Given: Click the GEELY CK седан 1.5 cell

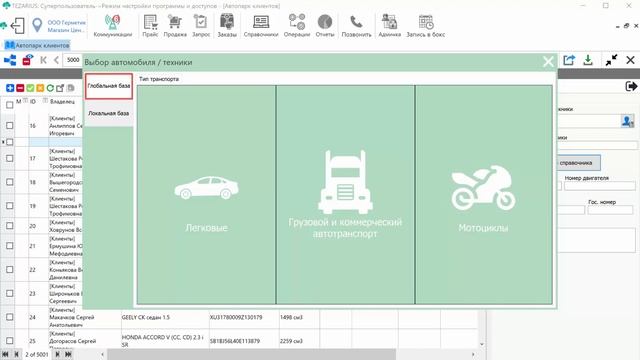Looking at the screenshot, I should pyautogui.click(x=165, y=317).
